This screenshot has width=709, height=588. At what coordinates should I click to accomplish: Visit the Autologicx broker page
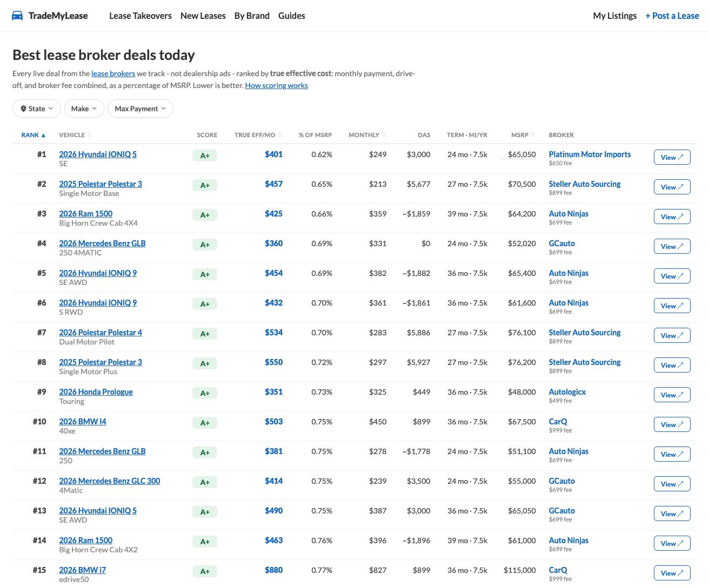(567, 392)
